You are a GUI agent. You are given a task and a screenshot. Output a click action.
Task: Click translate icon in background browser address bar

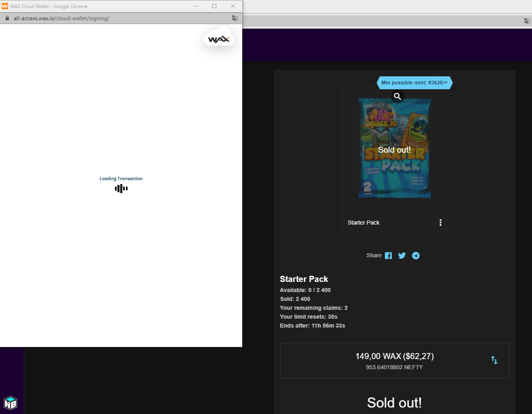[x=527, y=21]
